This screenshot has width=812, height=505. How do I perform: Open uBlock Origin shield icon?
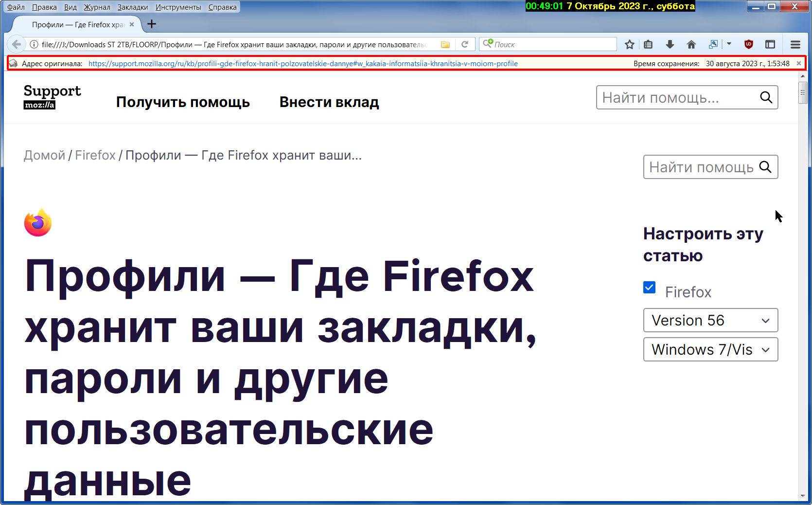749,44
